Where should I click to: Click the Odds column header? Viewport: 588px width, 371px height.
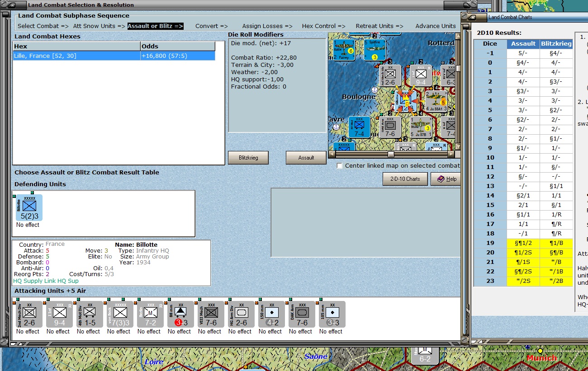pyautogui.click(x=178, y=46)
